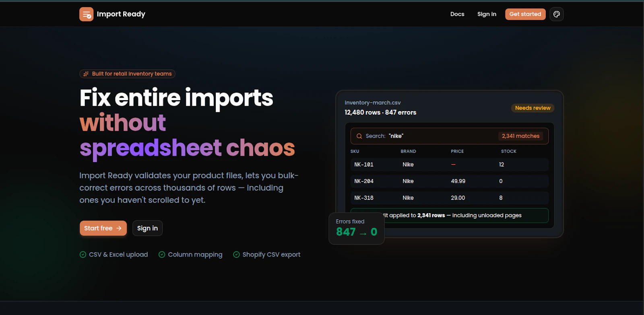Screen dimensions: 644x315
Task: Click the 'Built for retail inventory teams' badge
Action: coord(127,74)
